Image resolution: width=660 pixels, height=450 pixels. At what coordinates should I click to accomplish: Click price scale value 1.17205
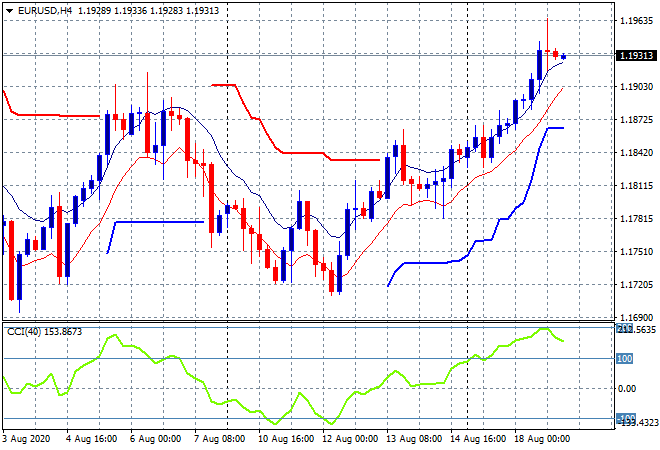click(636, 285)
